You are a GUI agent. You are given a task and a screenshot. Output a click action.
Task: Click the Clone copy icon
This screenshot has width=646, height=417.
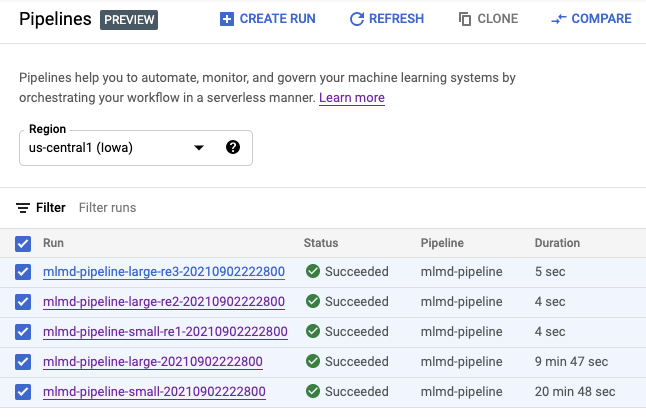465,19
